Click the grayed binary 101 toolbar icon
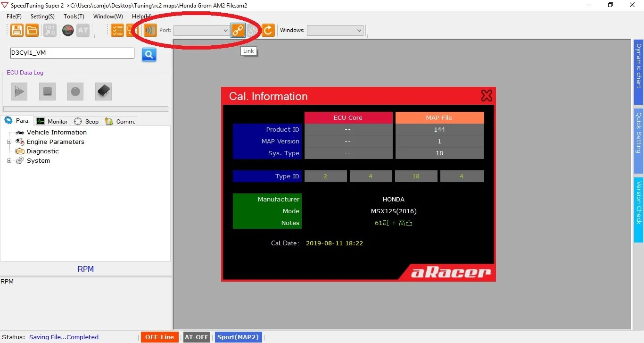 50,30
